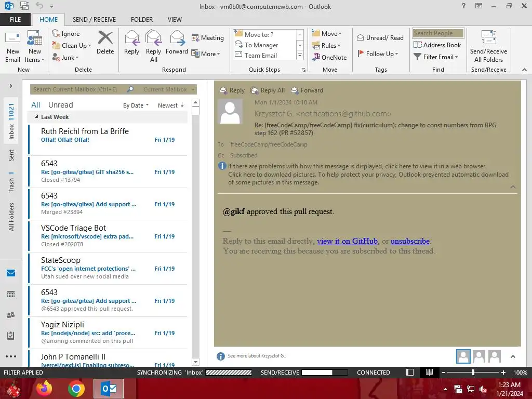This screenshot has width=532, height=399.
Task: Click zoom in plus button
Action: [x=503, y=372]
